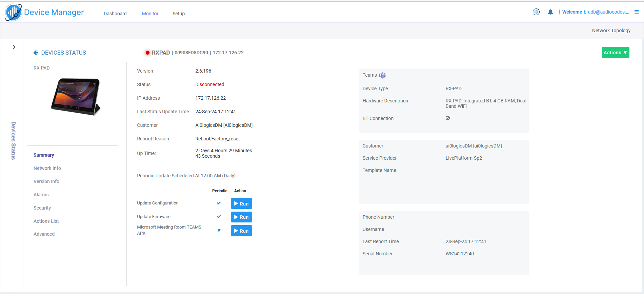Open the Security section
The height and width of the screenshot is (294, 644).
(42, 208)
